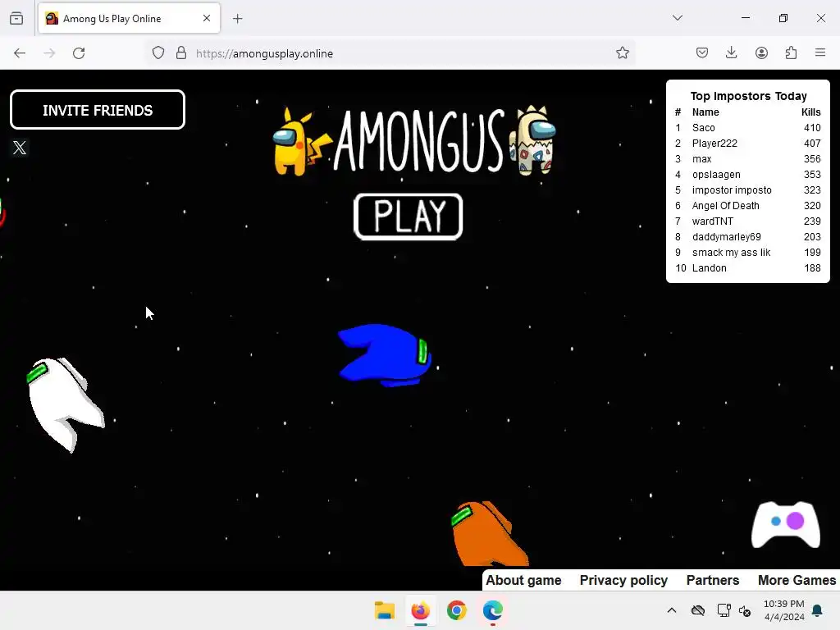The width and height of the screenshot is (840, 630).
Task: Click the leaderboard name wardTNT
Action: pos(713,221)
